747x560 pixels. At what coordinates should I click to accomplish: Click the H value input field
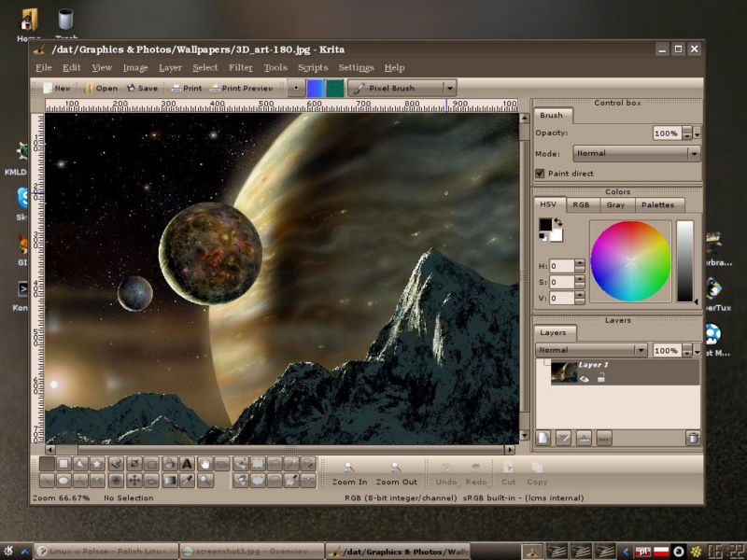pyautogui.click(x=562, y=266)
